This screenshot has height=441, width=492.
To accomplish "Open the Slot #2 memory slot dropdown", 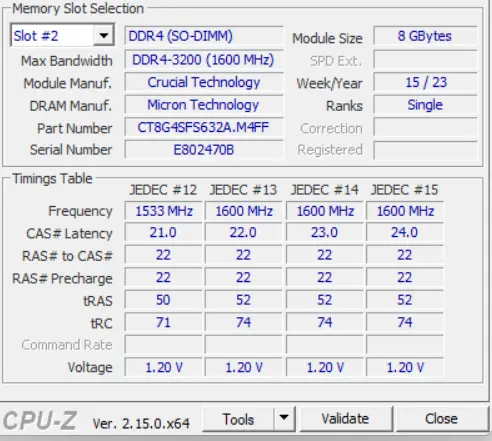I will 63,35.
